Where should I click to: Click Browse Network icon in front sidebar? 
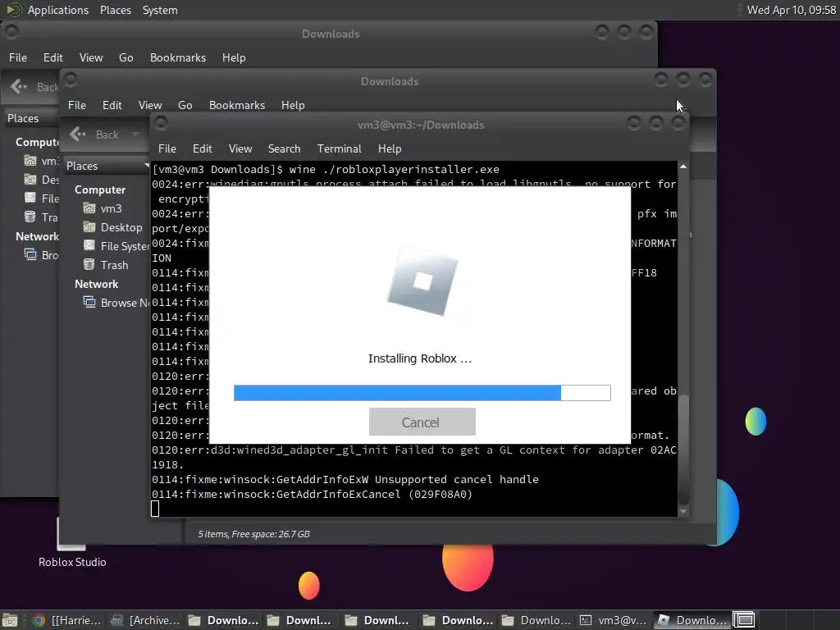[89, 302]
